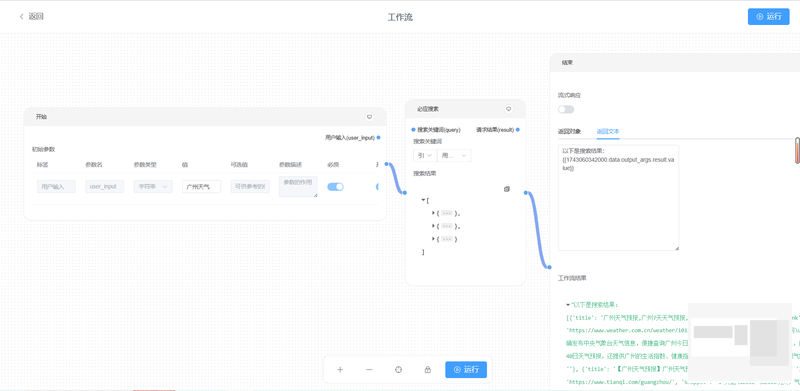
Task: Collapse the root array in 搜索结果
Action: tap(423, 200)
